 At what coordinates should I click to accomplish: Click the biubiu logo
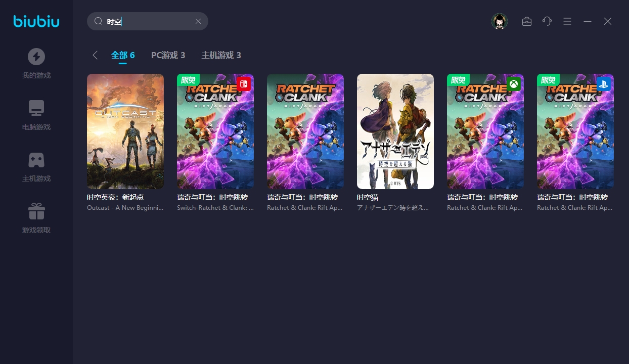[x=36, y=21]
